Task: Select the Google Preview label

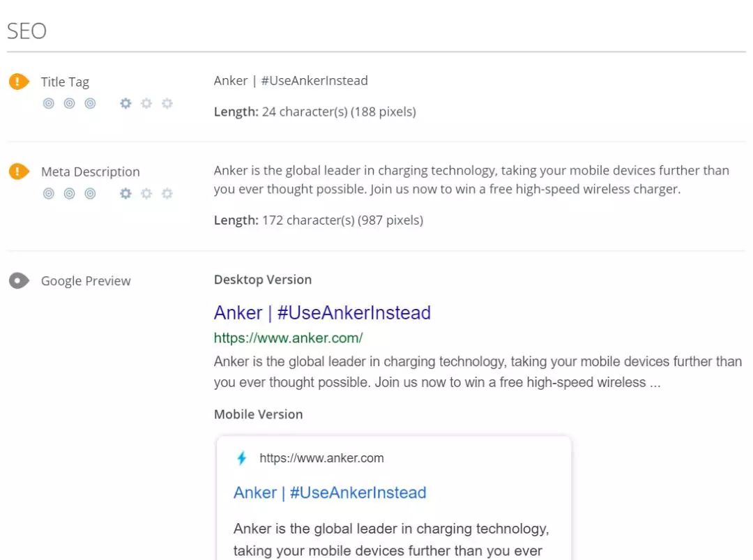Action: point(86,281)
